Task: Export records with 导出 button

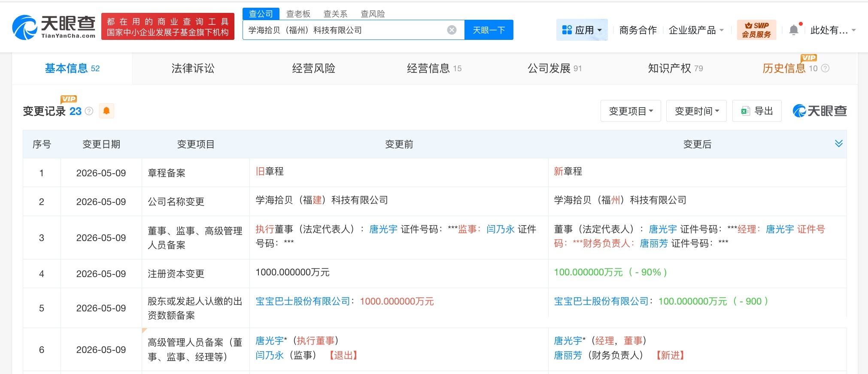Action: point(757,111)
